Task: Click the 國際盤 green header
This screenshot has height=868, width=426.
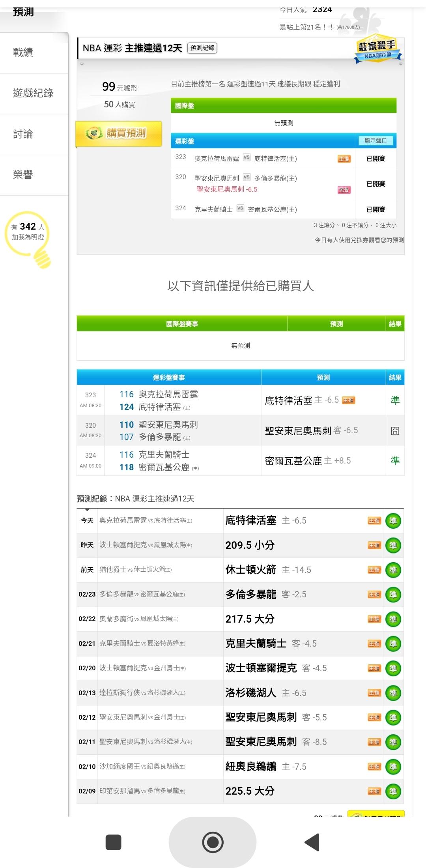Action: click(284, 106)
